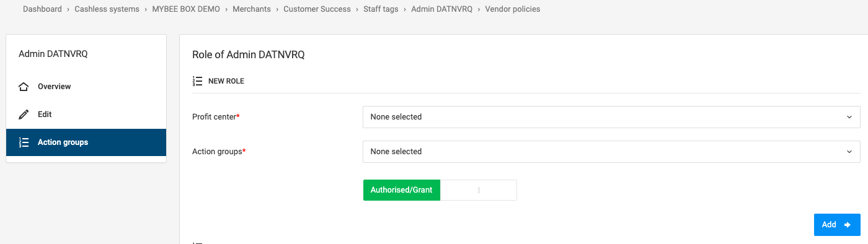
Task: Click the Admin DATNVRQ sidebar heading
Action: click(x=53, y=54)
